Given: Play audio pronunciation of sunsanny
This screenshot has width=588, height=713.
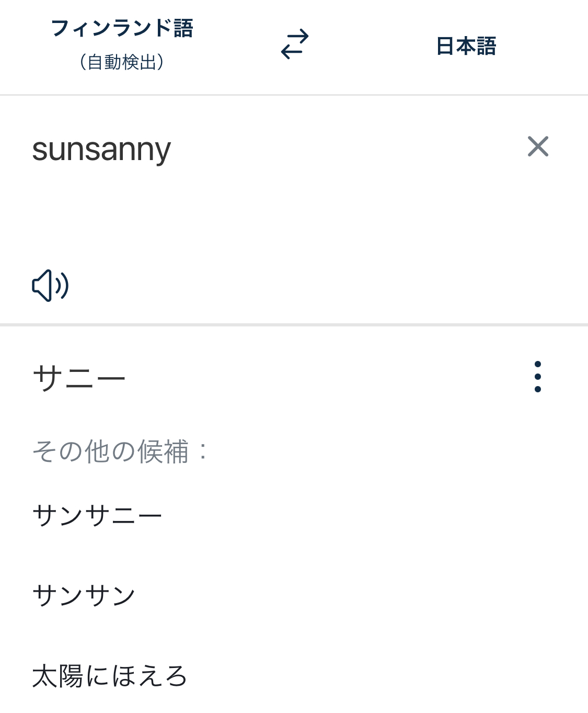Looking at the screenshot, I should coord(50,286).
